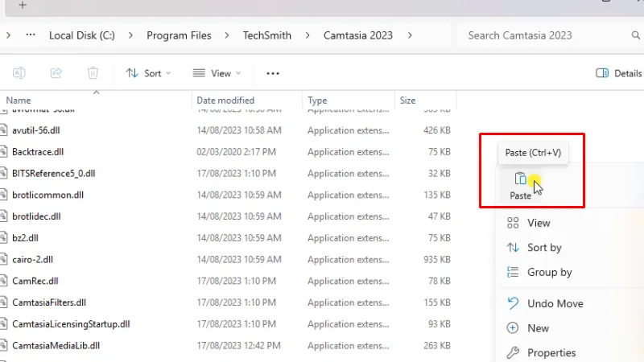
Task: Select the CamtasiaFilters.dll file
Action: pyautogui.click(x=49, y=302)
